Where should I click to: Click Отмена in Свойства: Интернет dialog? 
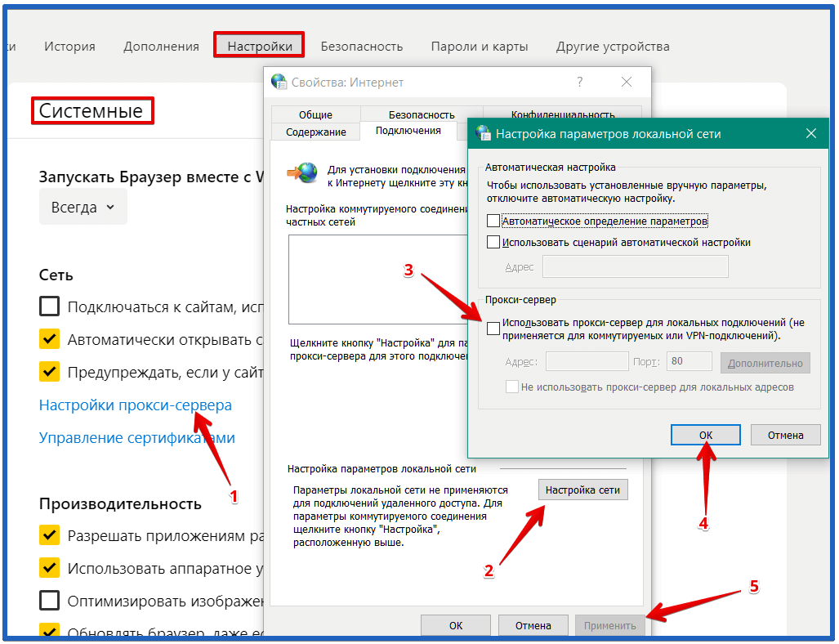click(x=533, y=625)
